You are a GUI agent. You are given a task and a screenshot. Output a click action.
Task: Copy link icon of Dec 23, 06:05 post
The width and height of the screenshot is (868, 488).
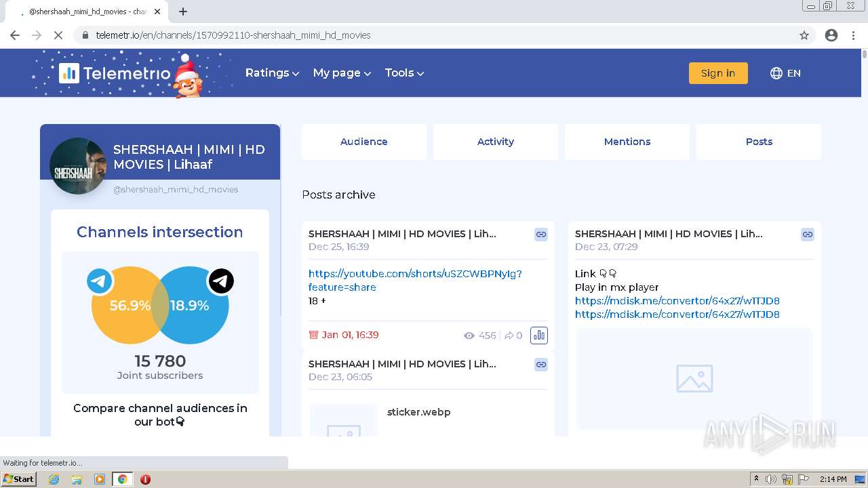541,365
